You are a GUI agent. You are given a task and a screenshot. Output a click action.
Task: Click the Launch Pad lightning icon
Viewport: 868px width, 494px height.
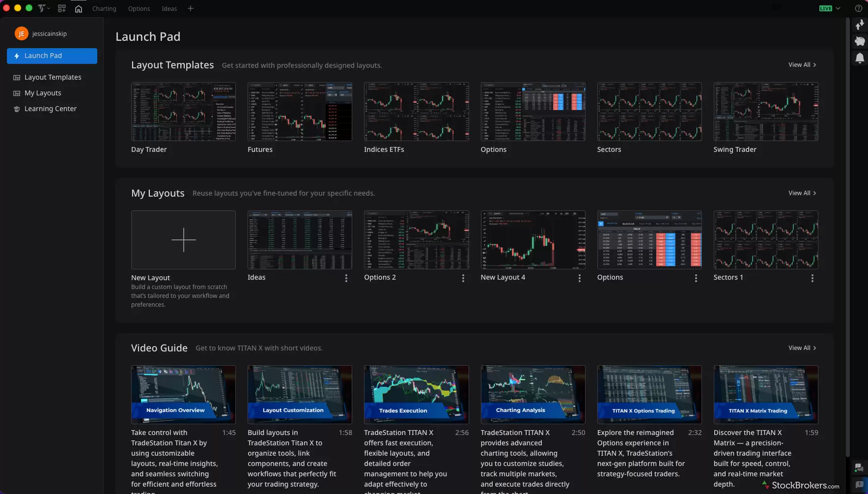click(17, 56)
